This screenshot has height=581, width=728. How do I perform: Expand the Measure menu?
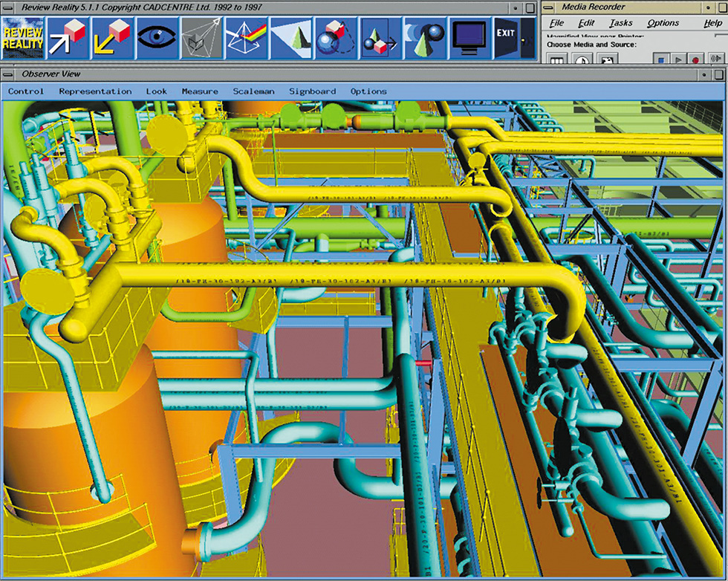pyautogui.click(x=200, y=91)
